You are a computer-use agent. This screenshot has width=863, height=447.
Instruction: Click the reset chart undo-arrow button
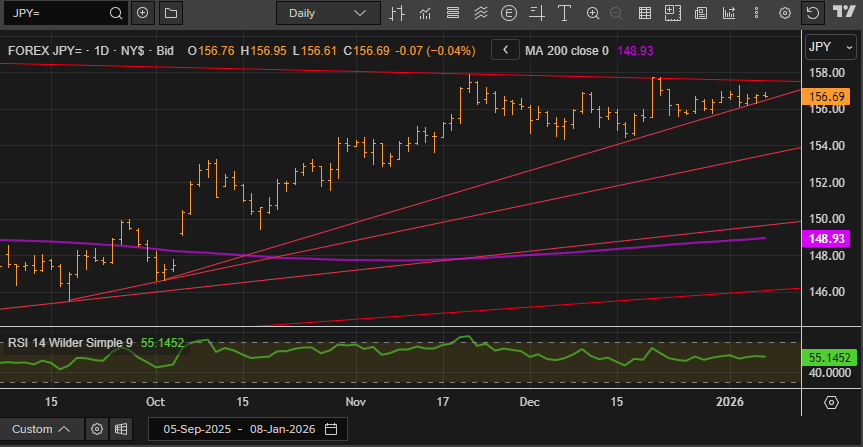(812, 13)
